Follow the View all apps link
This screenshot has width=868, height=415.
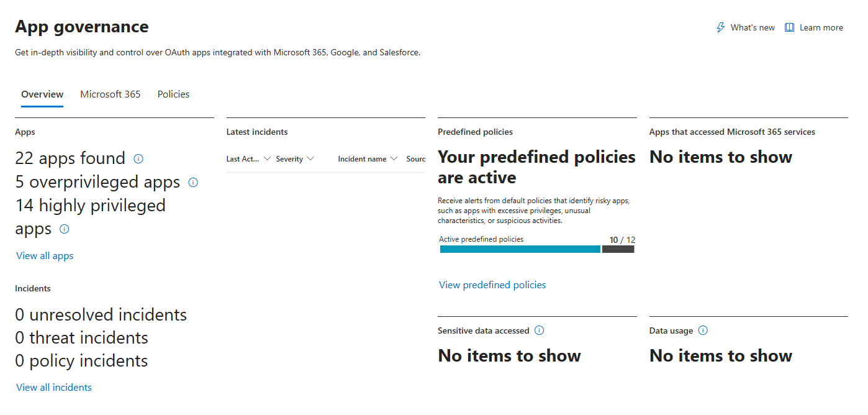pyautogui.click(x=45, y=256)
